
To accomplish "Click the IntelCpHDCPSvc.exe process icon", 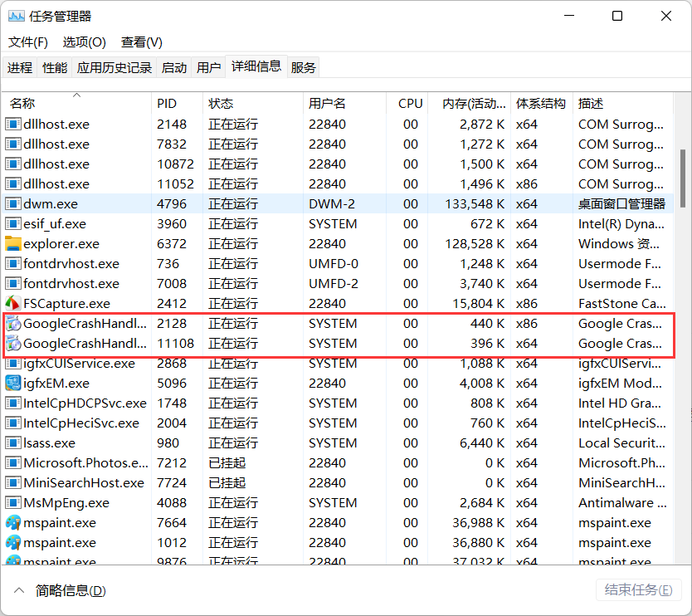I will [13, 403].
